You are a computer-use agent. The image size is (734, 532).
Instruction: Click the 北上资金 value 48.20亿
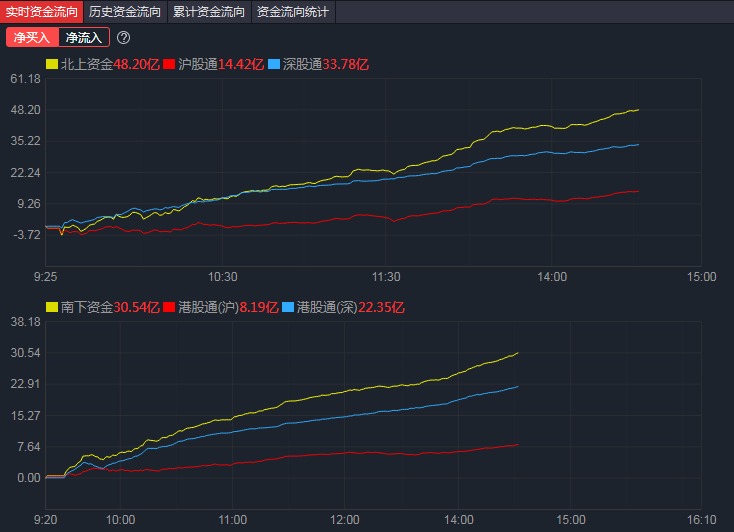[x=137, y=64]
